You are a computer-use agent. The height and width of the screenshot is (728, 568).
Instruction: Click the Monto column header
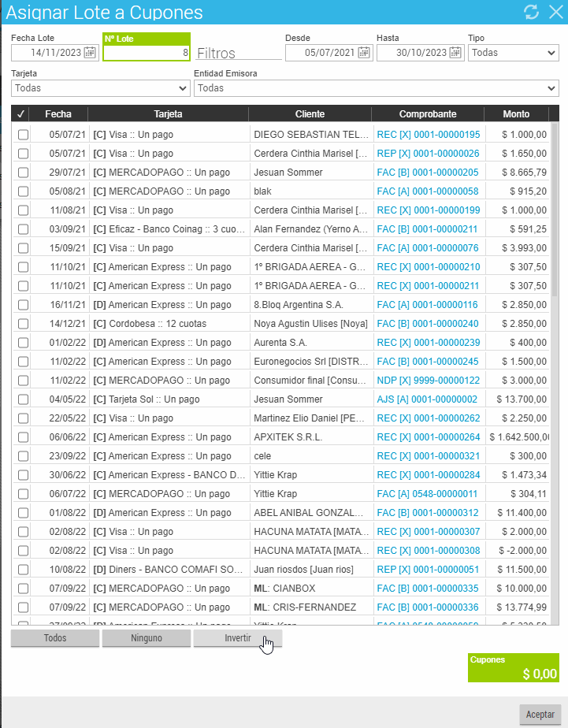click(516, 113)
